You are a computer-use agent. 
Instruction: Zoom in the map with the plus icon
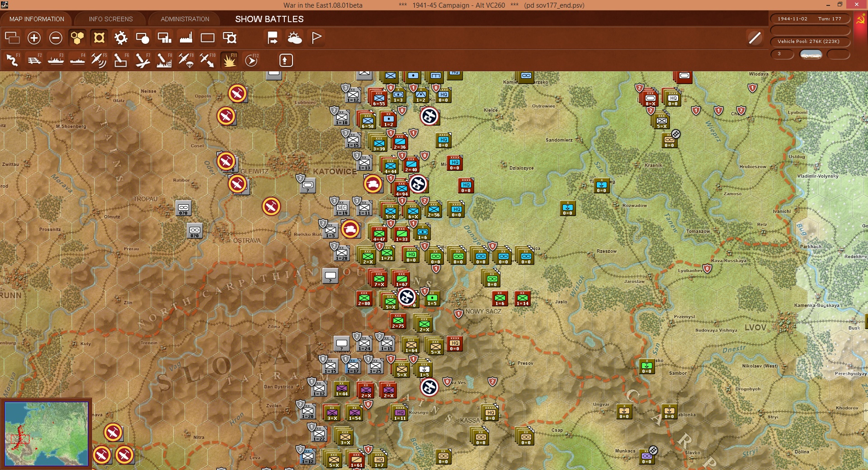click(34, 38)
